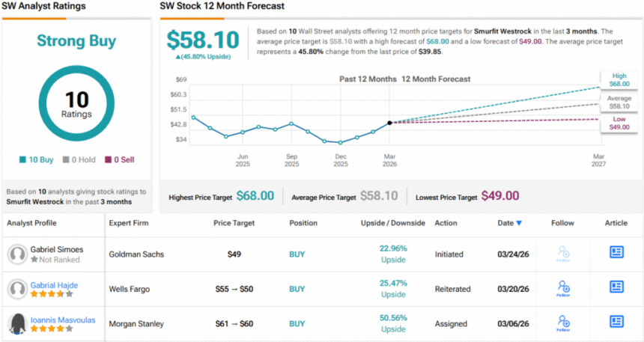Select the Low $49.00 forecast label
Image resolution: width=644 pixels, height=342 pixels.
pyautogui.click(x=619, y=123)
